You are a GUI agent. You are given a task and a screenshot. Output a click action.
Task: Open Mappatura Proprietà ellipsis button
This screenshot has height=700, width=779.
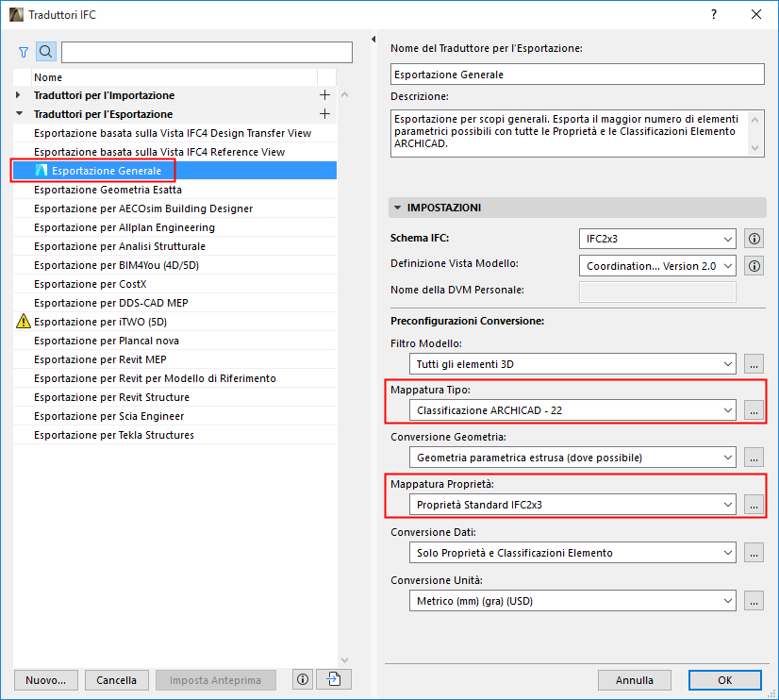tap(754, 505)
